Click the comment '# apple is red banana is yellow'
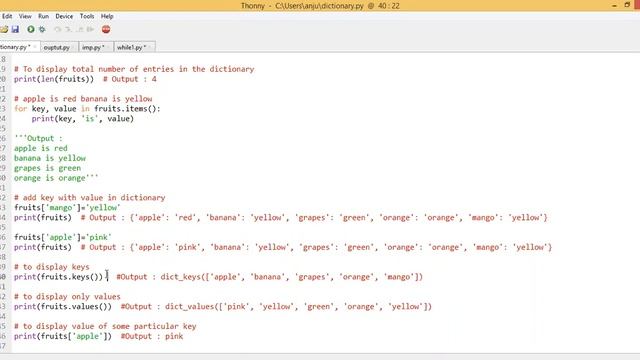The height and width of the screenshot is (360, 640). point(83,99)
